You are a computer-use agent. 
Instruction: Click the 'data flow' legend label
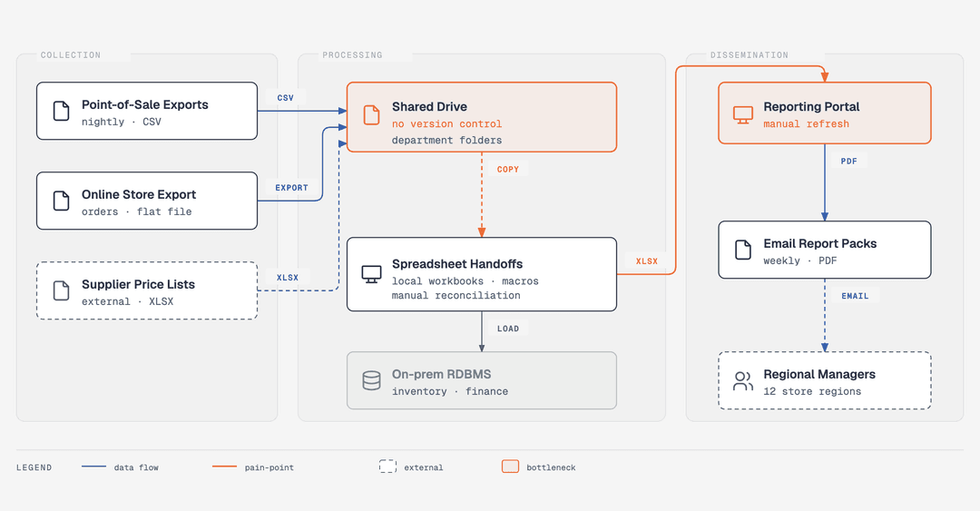point(136,467)
